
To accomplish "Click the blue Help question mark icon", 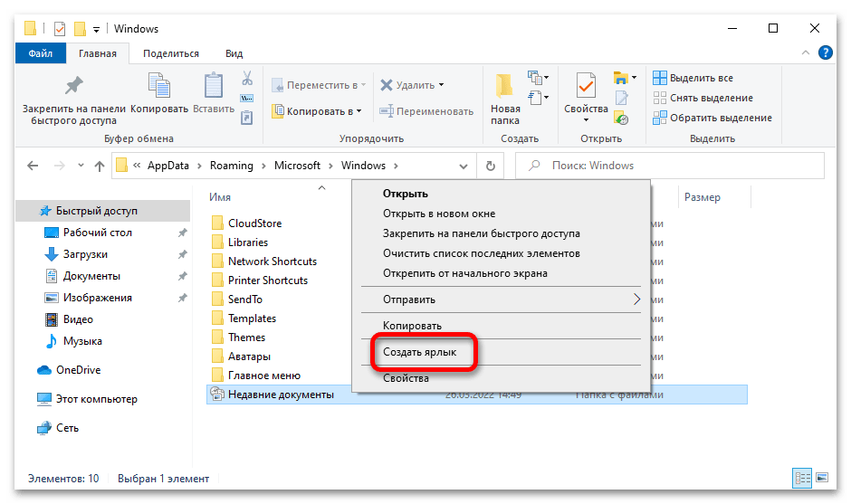I will pos(825,52).
